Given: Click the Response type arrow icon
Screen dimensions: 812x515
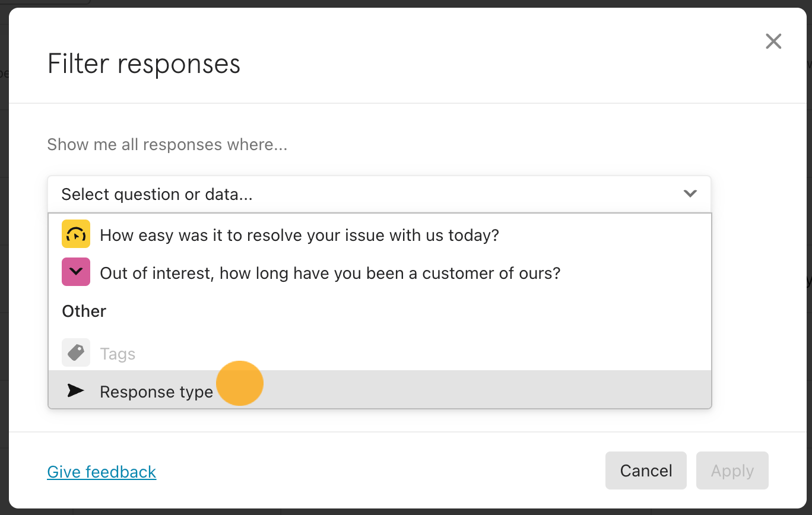Looking at the screenshot, I should (x=76, y=390).
